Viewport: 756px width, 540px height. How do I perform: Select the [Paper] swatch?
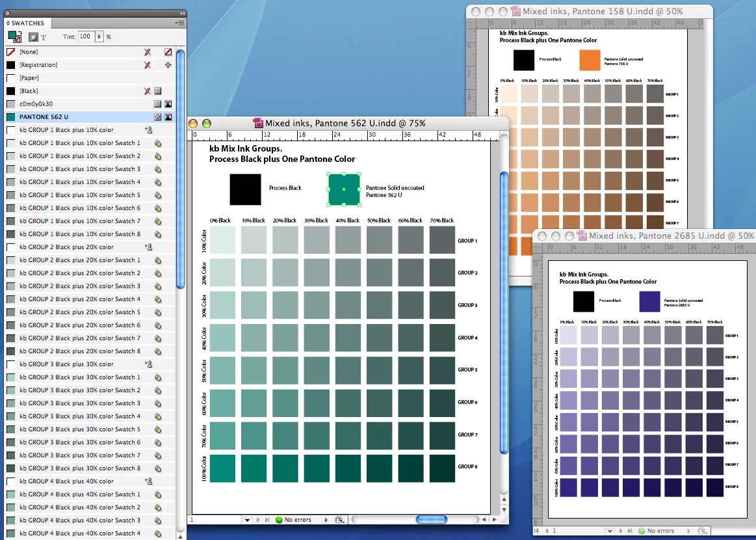(x=90, y=77)
